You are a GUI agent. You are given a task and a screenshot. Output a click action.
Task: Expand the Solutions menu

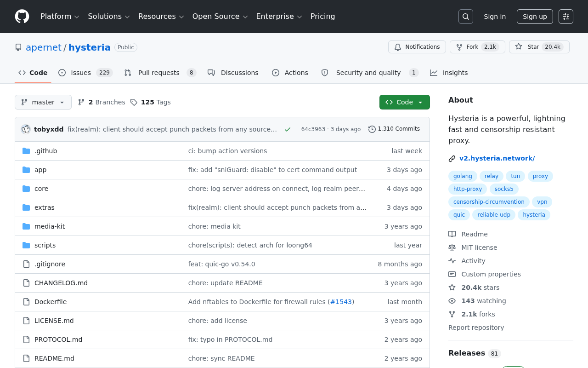point(109,17)
